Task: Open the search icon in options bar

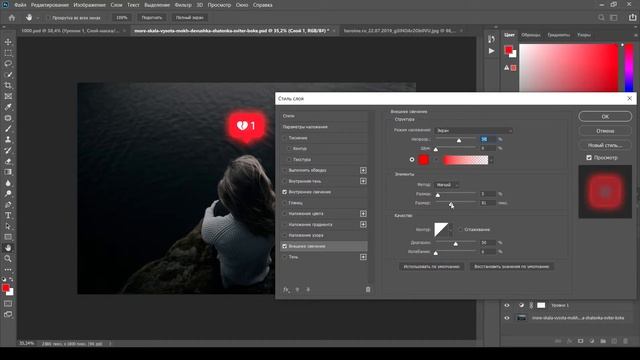Action: [x=601, y=18]
